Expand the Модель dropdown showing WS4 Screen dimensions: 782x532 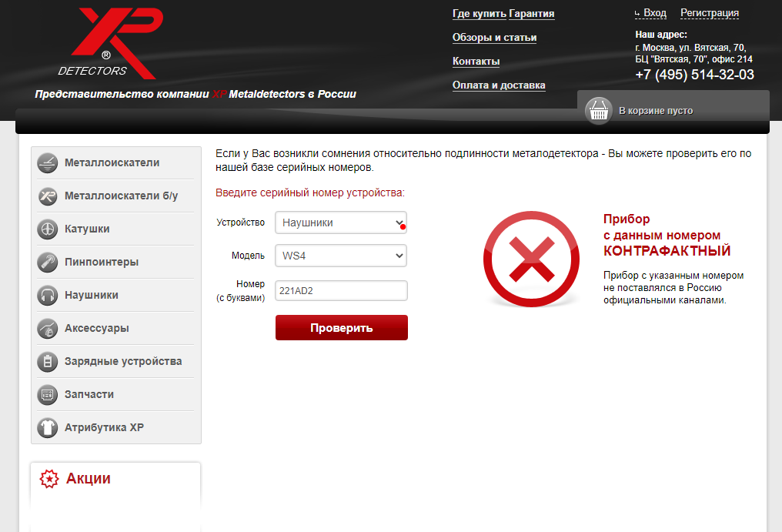tap(341, 256)
